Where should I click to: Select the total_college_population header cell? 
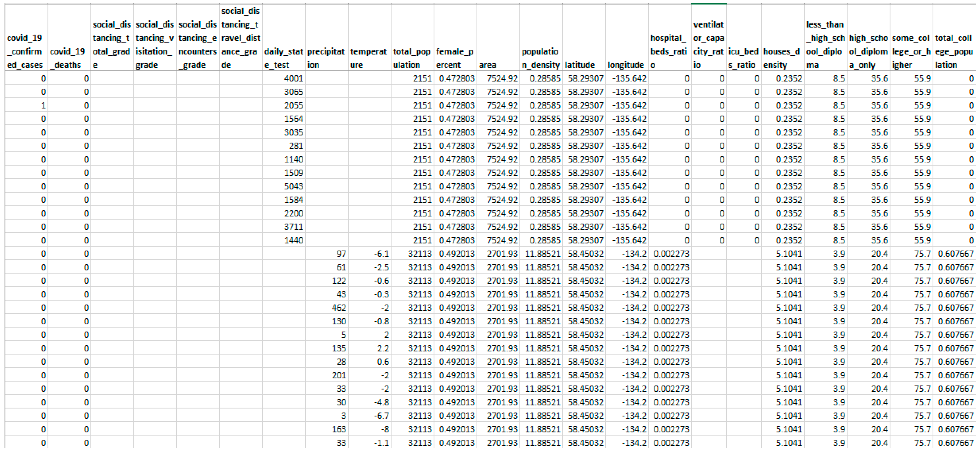[954, 51]
